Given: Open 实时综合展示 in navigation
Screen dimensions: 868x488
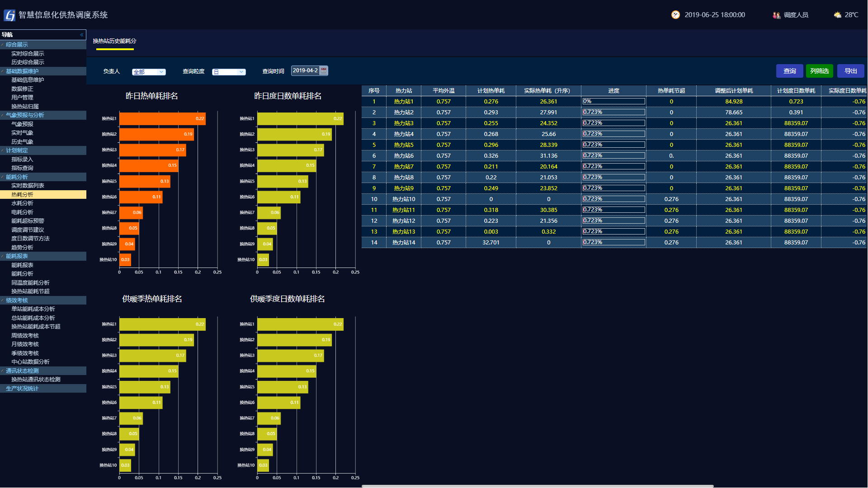Looking at the screenshot, I should (x=28, y=54).
